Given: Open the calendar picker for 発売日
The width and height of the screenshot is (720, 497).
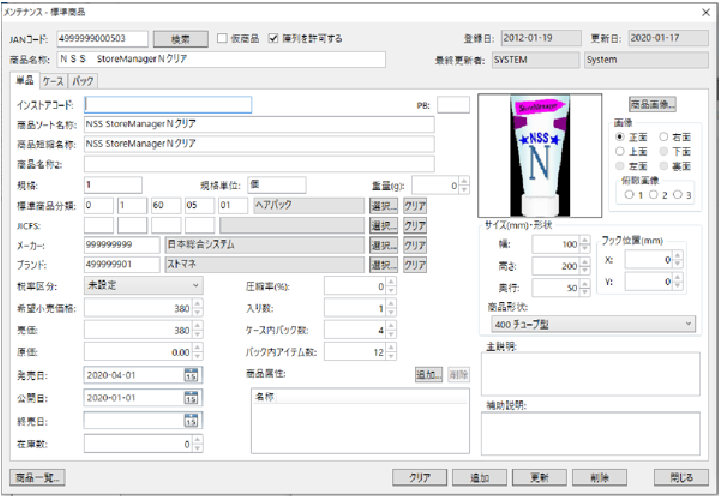Looking at the screenshot, I should tap(190, 375).
